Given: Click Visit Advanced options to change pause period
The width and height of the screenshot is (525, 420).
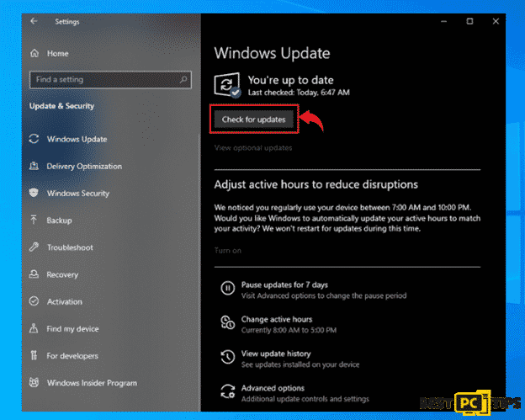Looking at the screenshot, I should 324,295.
